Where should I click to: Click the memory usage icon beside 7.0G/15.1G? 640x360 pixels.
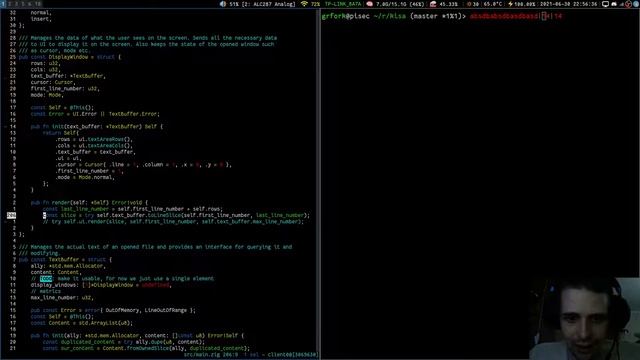click(x=369, y=4)
